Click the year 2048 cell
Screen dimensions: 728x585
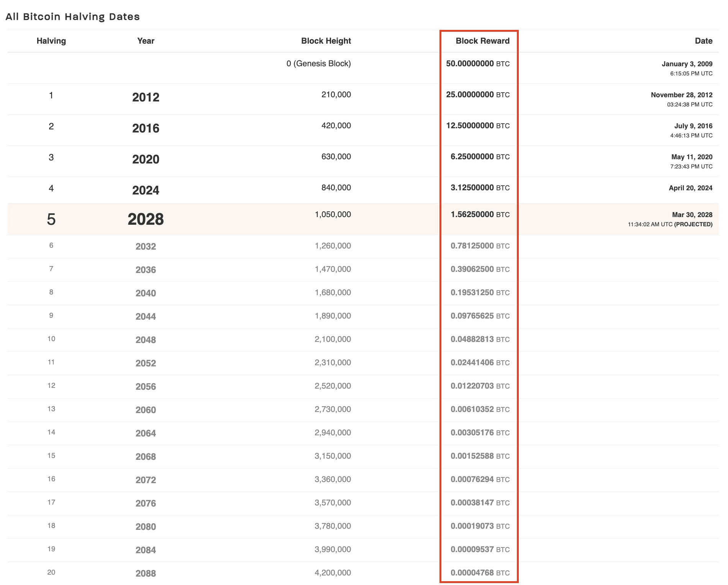click(146, 340)
